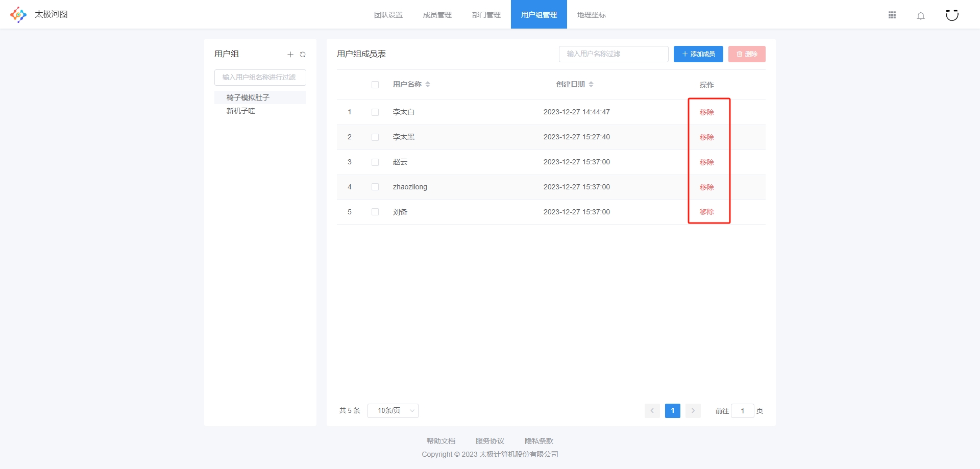Select the 椅子模拟肚子 user group
Screen dimensions: 980x469
click(x=260, y=97)
